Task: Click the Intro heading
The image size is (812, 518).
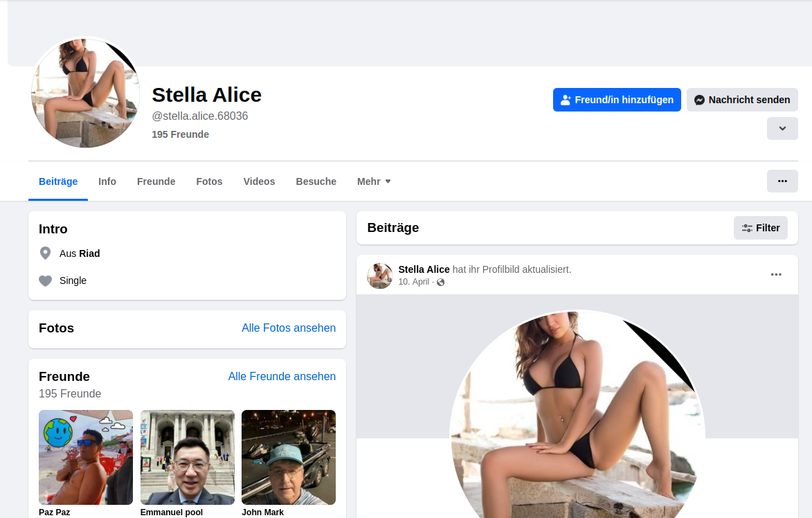Action: (x=53, y=229)
